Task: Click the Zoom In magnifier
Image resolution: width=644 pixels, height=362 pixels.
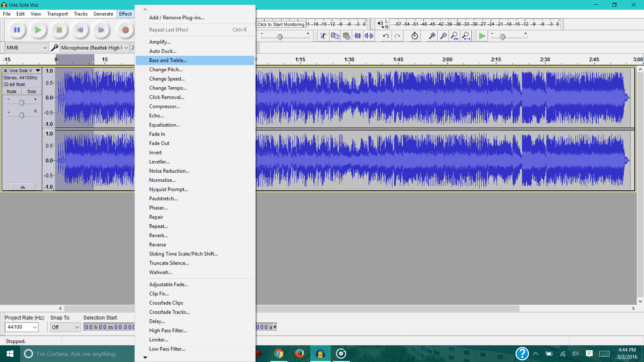Action: (x=432, y=36)
